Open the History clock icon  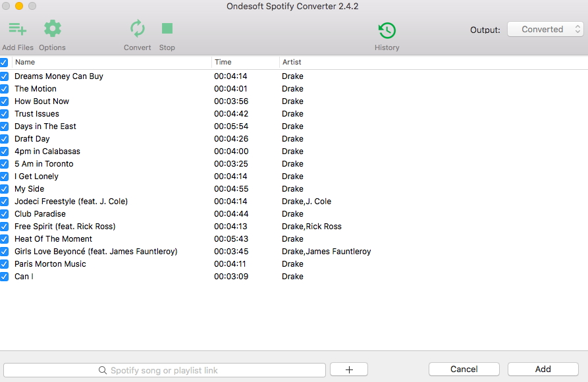point(387,30)
